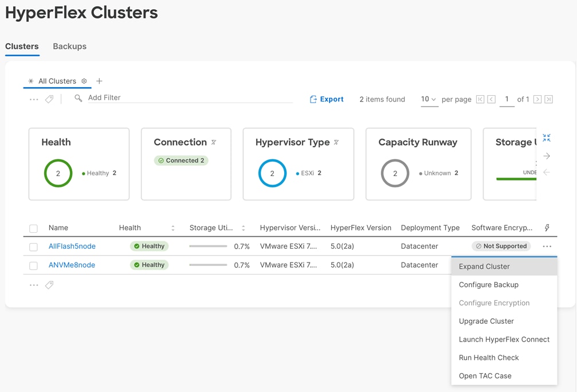Sort by Health column

tap(173, 228)
